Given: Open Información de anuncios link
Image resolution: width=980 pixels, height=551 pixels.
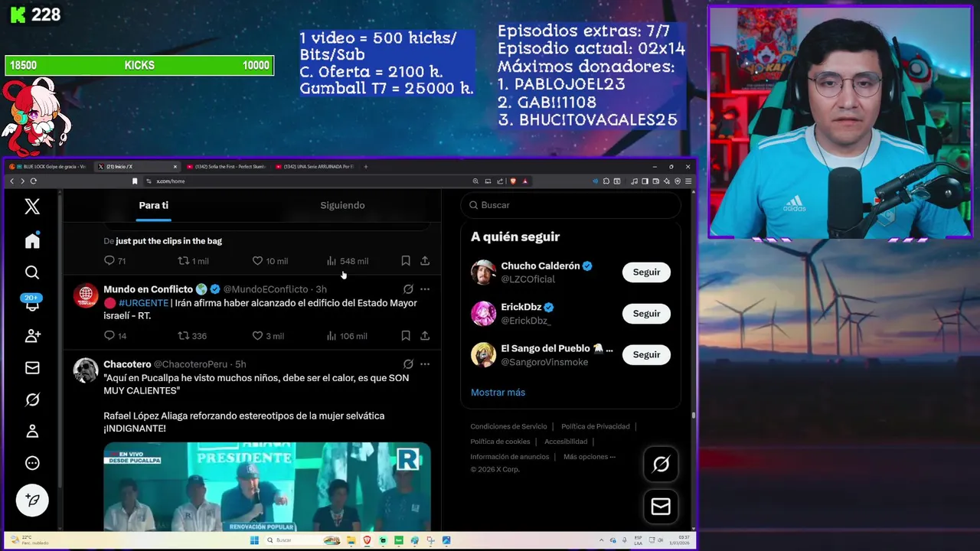Looking at the screenshot, I should coord(510,457).
